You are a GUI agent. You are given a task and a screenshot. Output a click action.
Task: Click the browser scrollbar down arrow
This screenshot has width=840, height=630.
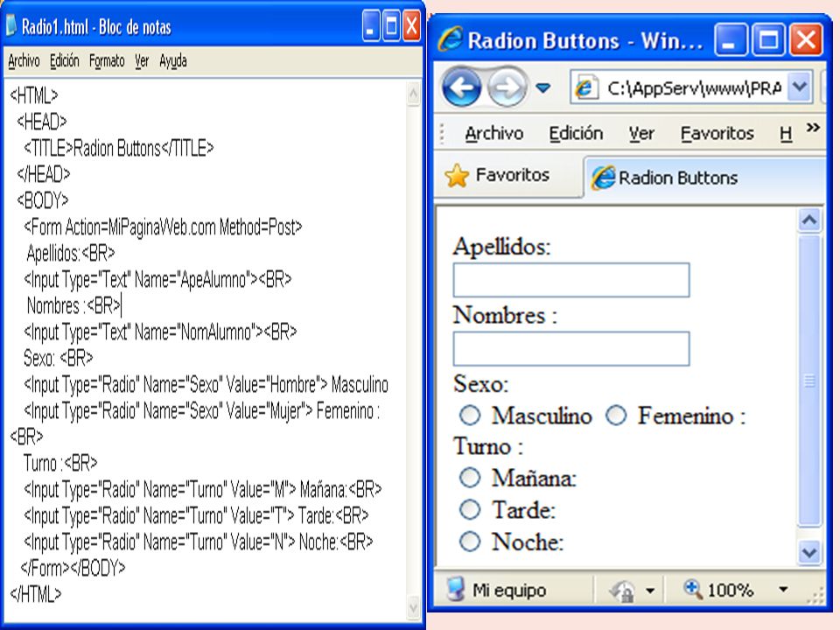(x=809, y=552)
